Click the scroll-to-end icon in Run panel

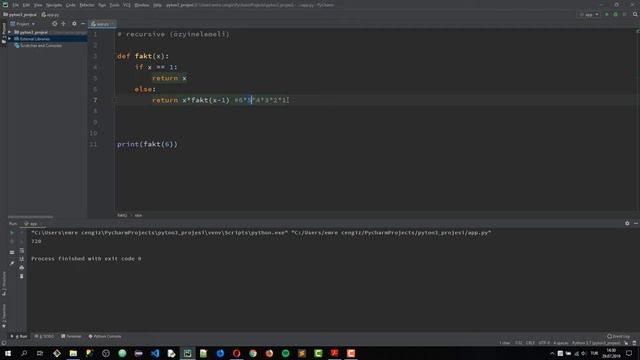click(x=22, y=259)
